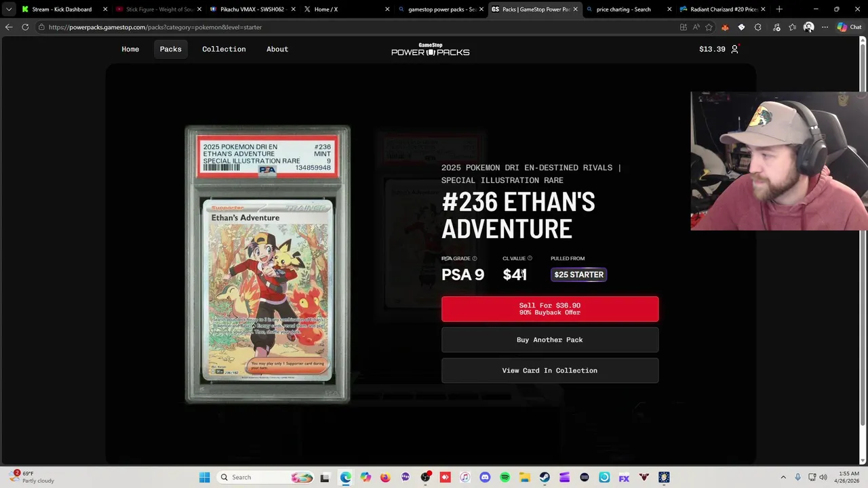Close the Radiant Charizard tab
Viewport: 868px width, 488px height.
763,9
